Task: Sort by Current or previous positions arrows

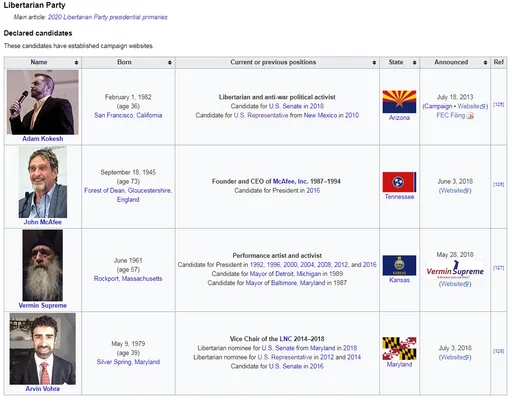Action: pyautogui.click(x=374, y=62)
